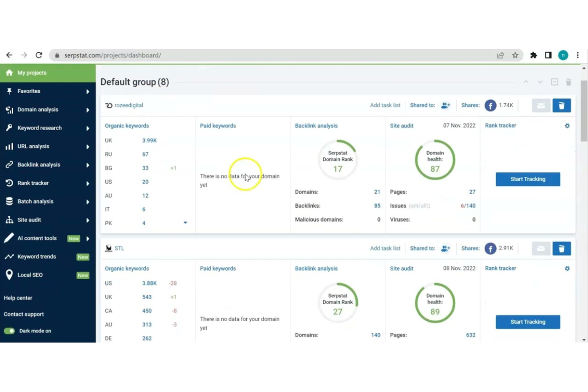This screenshot has width=588, height=392.
Task: Click the Keyword research key icon
Action: tap(9, 128)
